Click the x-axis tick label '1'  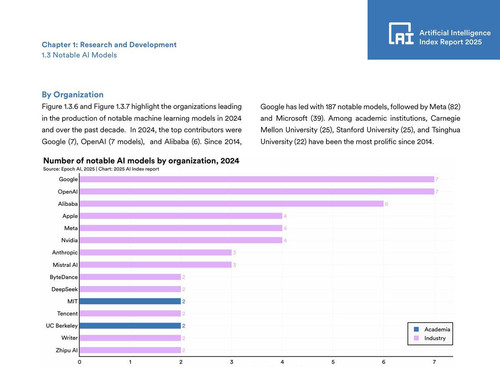pyautogui.click(x=130, y=362)
